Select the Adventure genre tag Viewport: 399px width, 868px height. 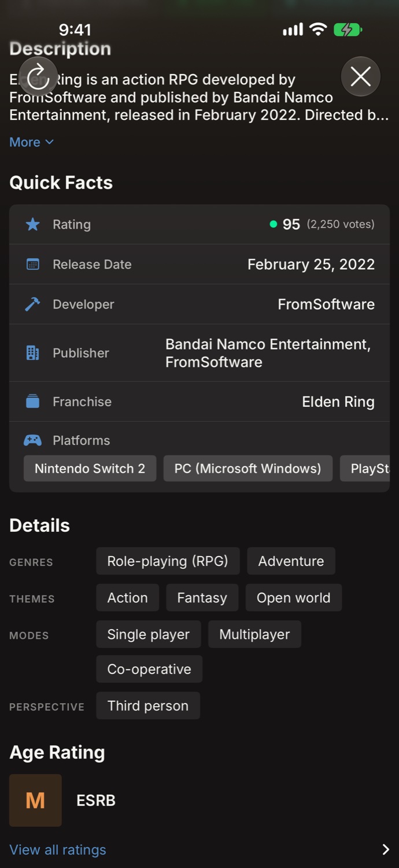tap(291, 561)
